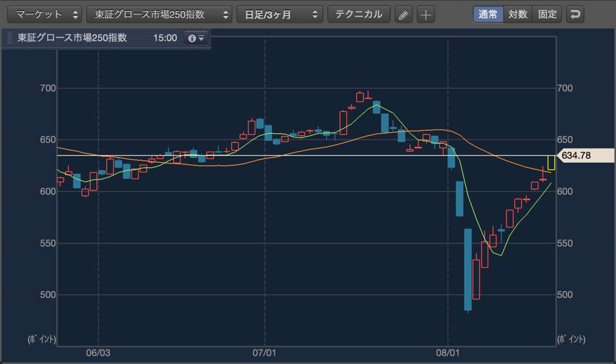The image size is (616, 364).
Task: Click the right axis 600 label
Action: point(566,191)
